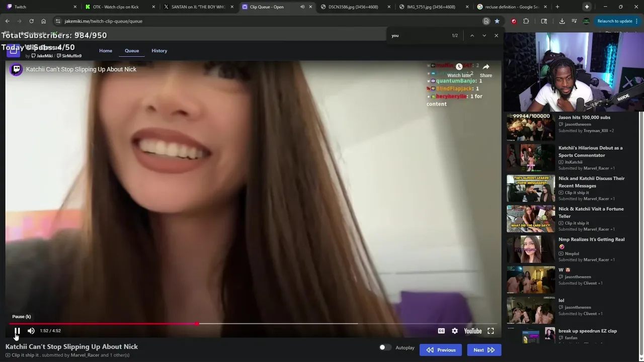This screenshot has width=644, height=362.
Task: Open the browser Downloads icon
Action: click(x=562, y=21)
